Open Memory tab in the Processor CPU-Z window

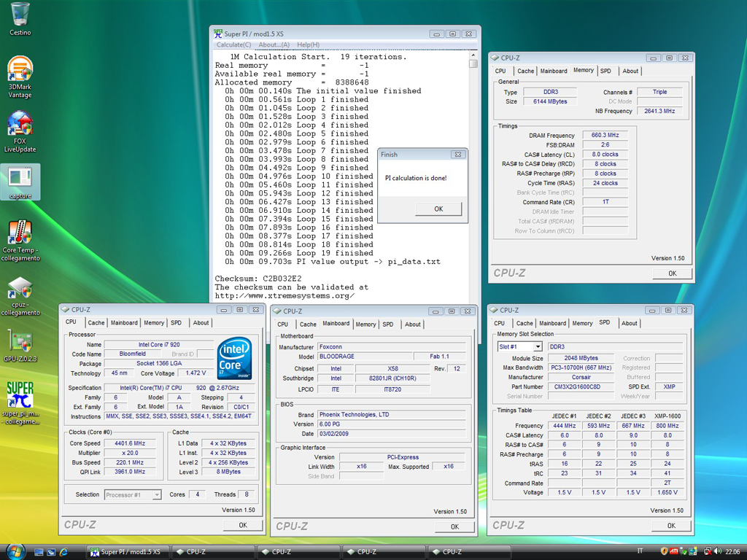(154, 323)
